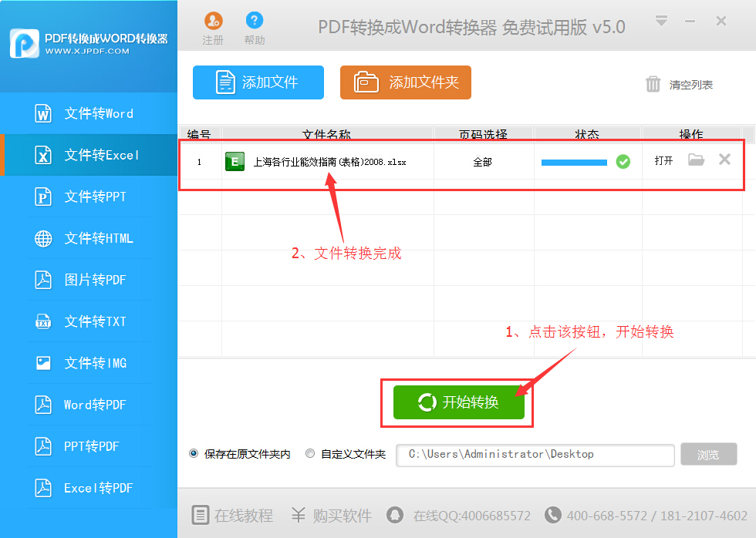
Task: Remove the file with the X icon
Action: click(724, 160)
